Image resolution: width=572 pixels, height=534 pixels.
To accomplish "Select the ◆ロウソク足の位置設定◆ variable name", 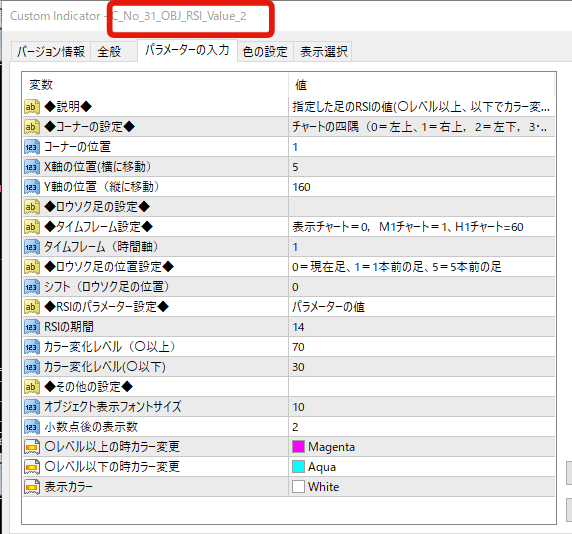I will tap(109, 267).
